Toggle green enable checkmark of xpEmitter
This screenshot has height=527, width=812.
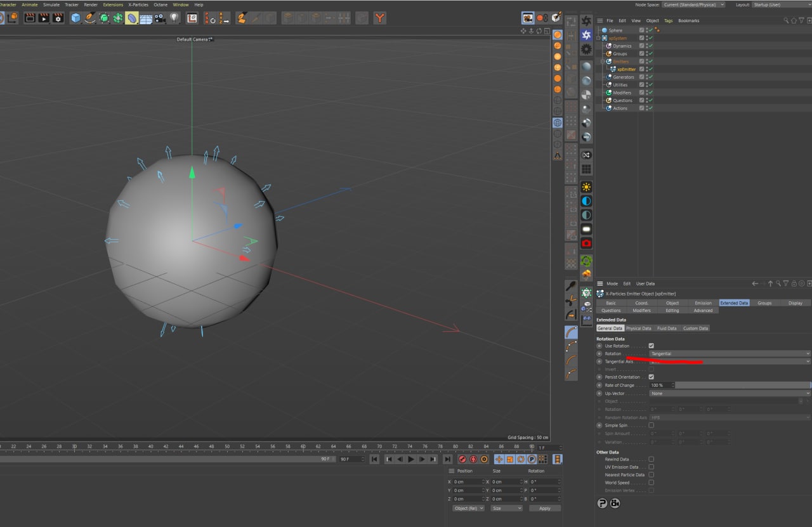click(650, 69)
